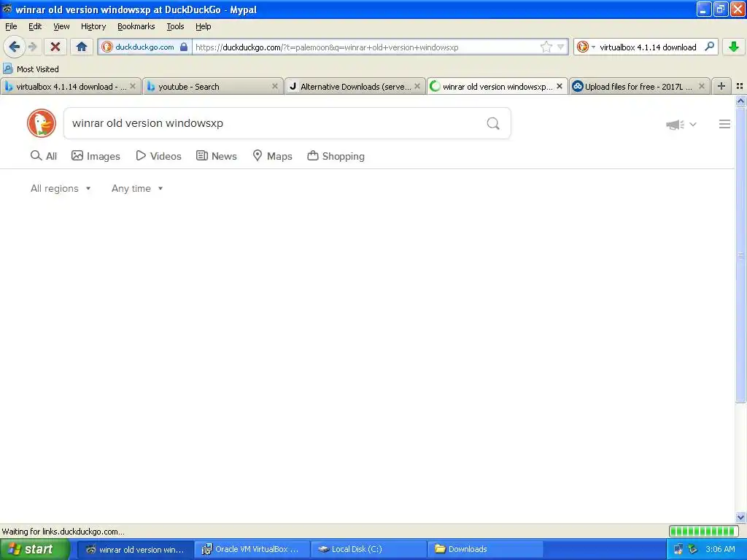Run search with the magnifier in search bar
The width and height of the screenshot is (747, 560).
709,47
